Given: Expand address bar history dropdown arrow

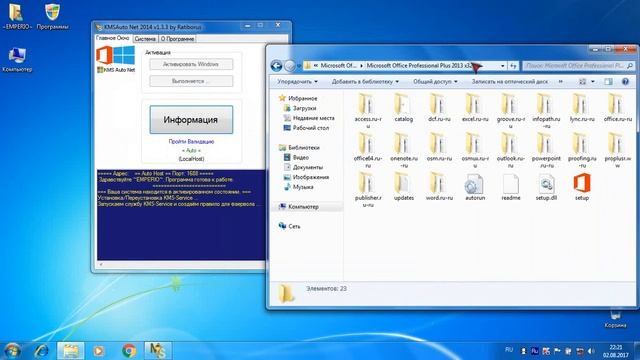Looking at the screenshot, I should pos(502,66).
